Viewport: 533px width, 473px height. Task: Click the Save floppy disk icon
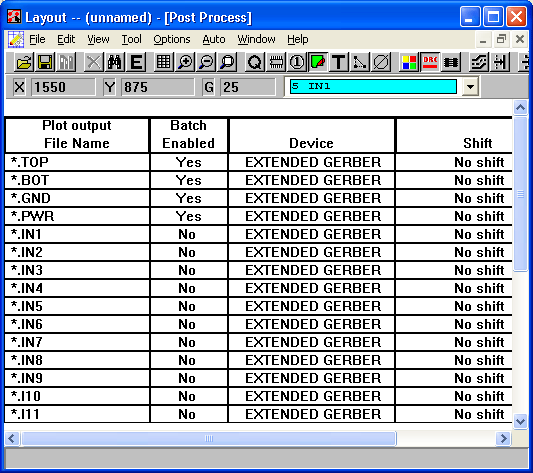click(45, 62)
